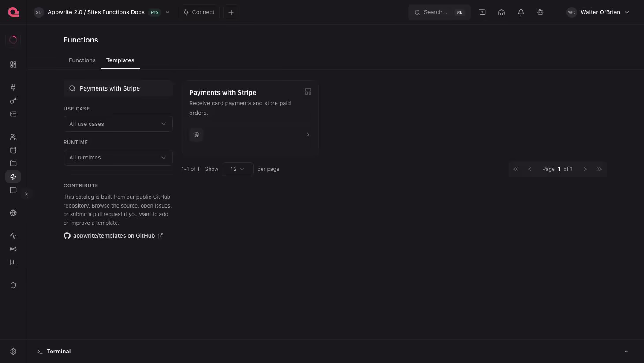The width and height of the screenshot is (644, 363).
Task: Open the project switcher dropdown chevron
Action: (168, 12)
